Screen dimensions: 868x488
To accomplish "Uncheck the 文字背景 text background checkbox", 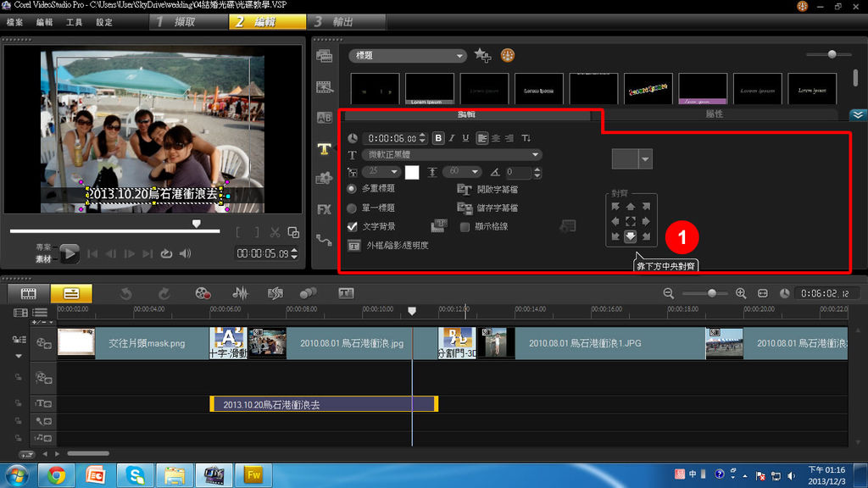I will tap(352, 226).
